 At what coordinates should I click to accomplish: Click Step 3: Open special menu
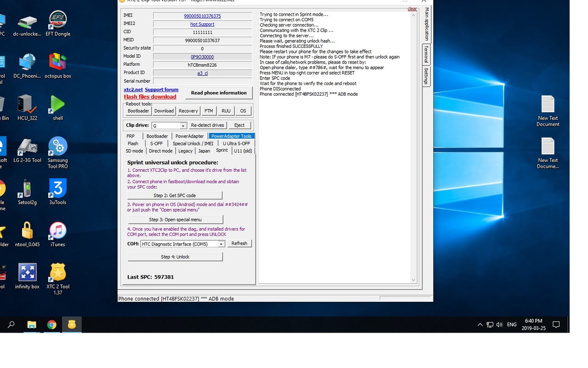(x=175, y=219)
